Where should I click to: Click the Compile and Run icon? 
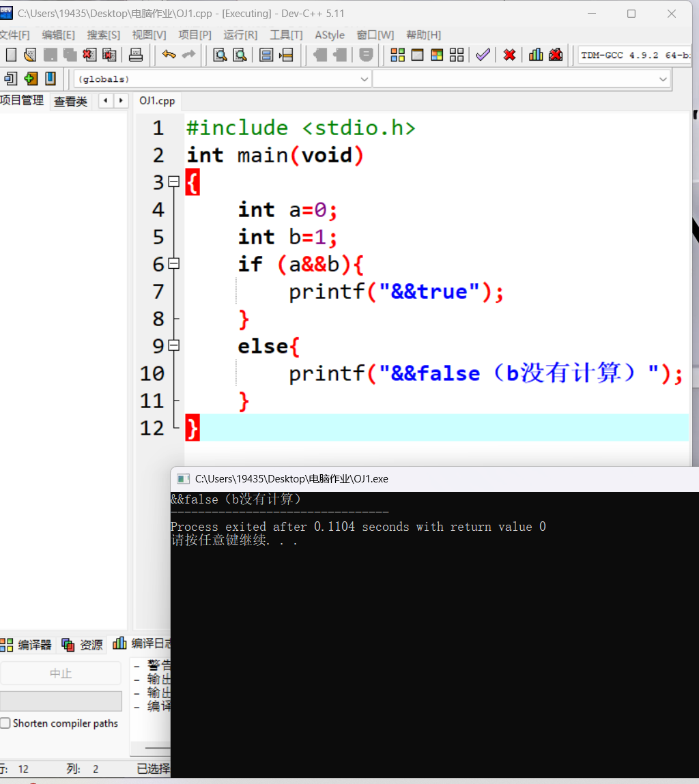click(x=437, y=55)
